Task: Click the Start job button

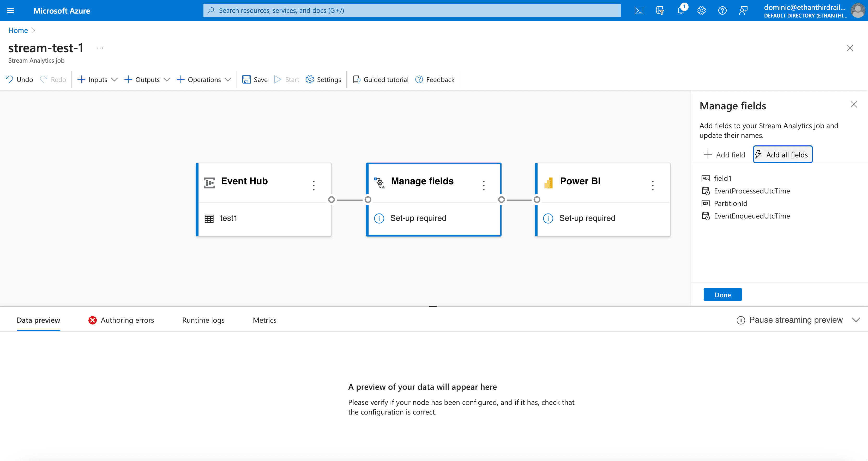Action: [287, 80]
